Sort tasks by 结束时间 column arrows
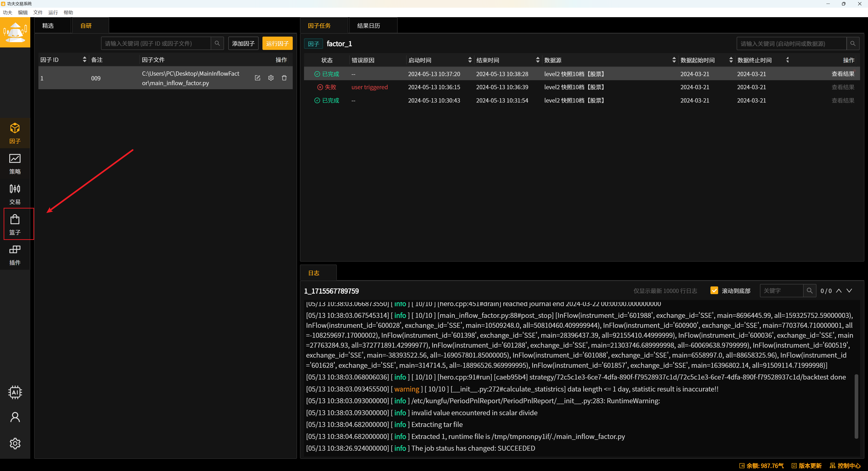The image size is (868, 471). click(538, 60)
